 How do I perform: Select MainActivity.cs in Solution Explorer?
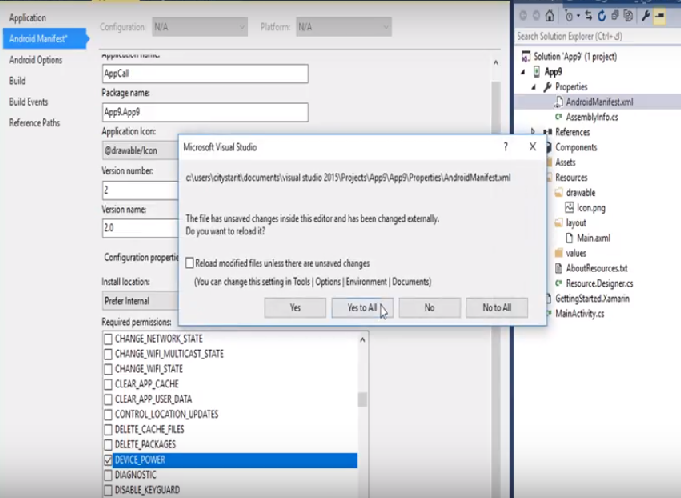(579, 313)
